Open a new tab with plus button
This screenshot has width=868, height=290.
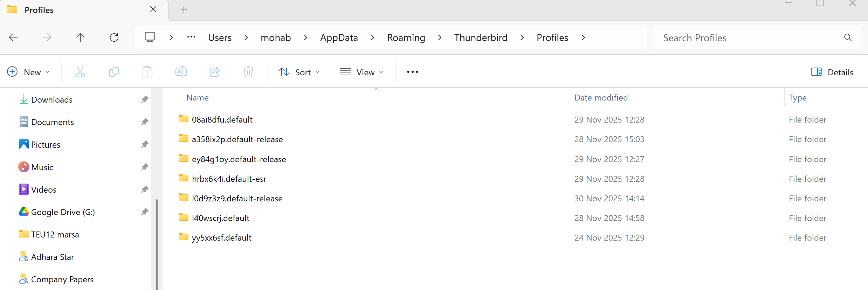click(x=184, y=10)
